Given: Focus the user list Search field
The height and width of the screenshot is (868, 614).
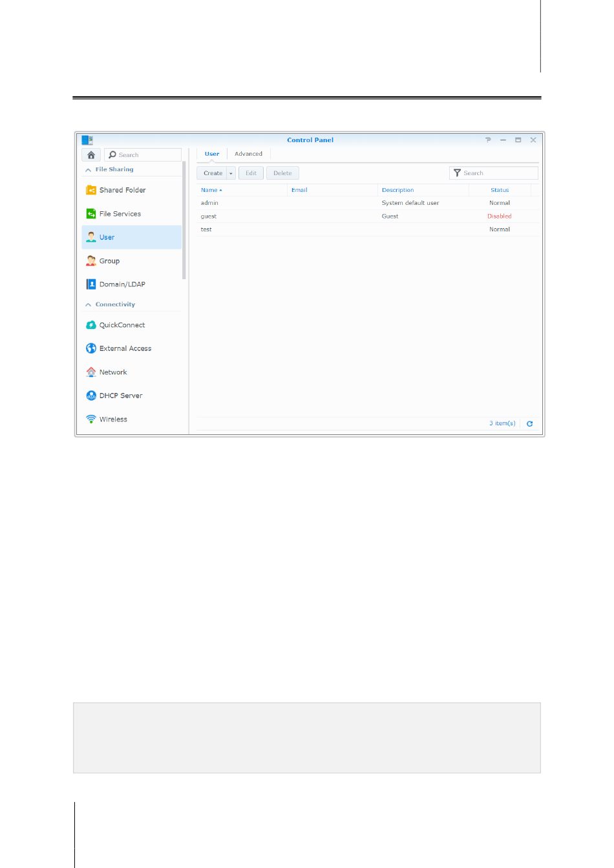Looking at the screenshot, I should click(494, 173).
